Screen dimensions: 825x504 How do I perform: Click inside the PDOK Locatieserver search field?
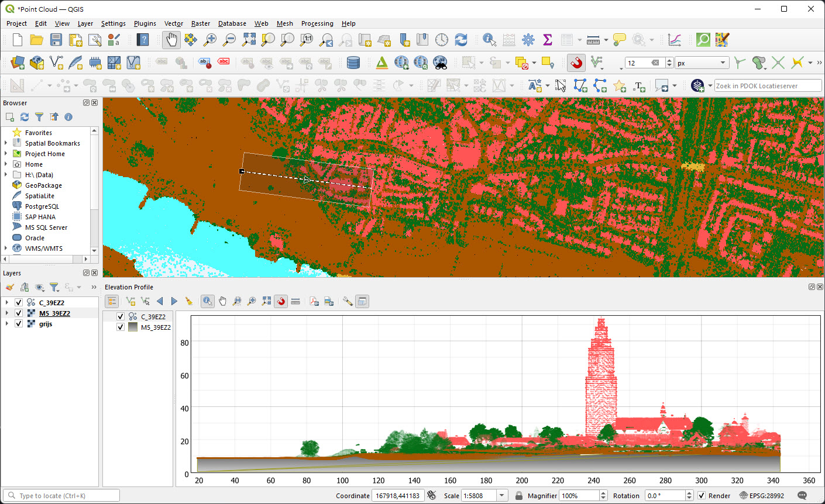tap(768, 85)
